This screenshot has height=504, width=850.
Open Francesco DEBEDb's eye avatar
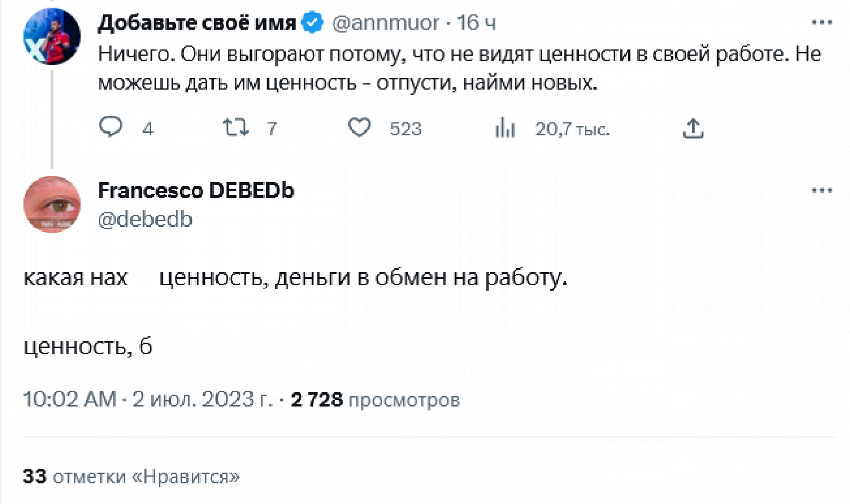[52, 204]
